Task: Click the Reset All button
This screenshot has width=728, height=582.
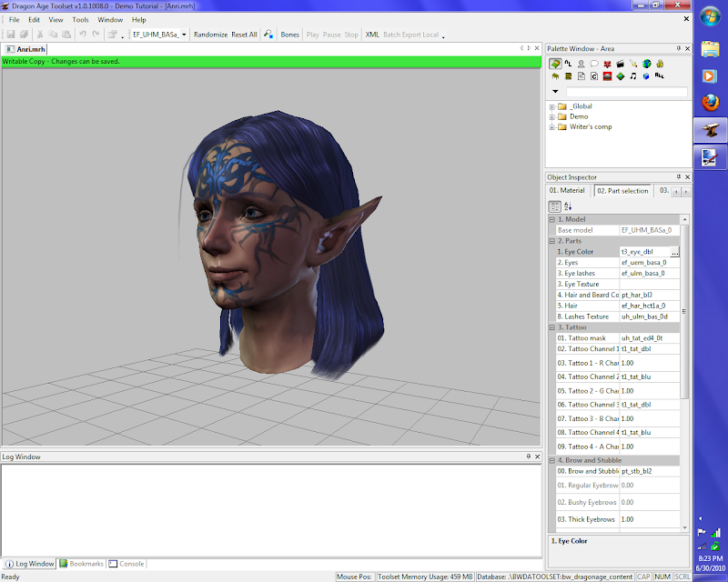Action: pyautogui.click(x=244, y=35)
